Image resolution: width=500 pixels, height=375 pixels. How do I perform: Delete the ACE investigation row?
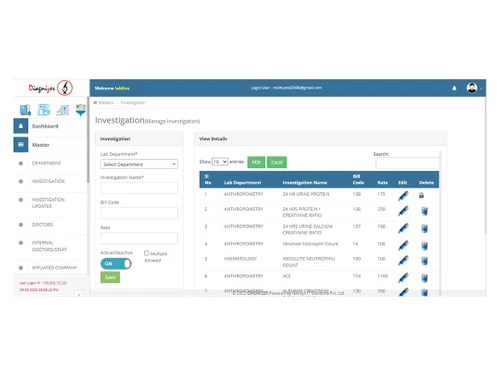click(x=424, y=278)
